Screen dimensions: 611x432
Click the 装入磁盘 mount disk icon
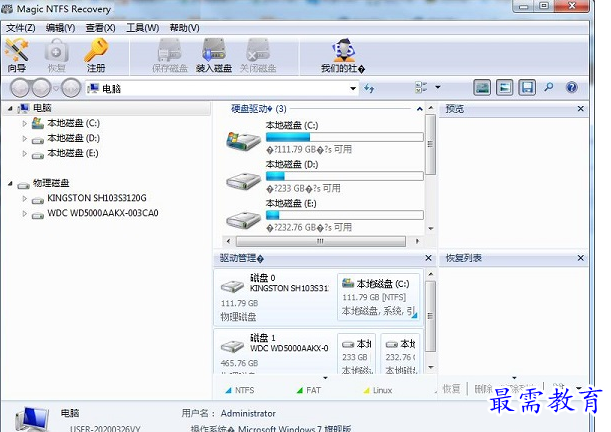(214, 55)
